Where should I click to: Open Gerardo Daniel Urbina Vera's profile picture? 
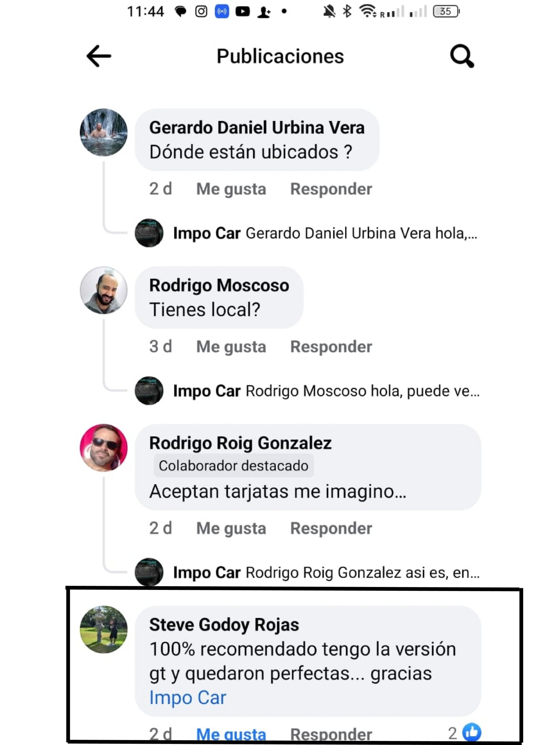(x=104, y=132)
